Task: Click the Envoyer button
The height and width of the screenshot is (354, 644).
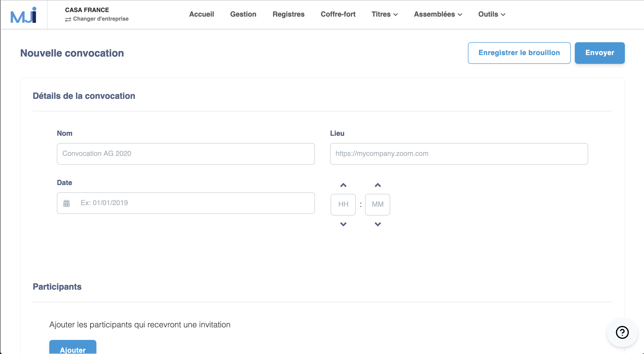Action: click(600, 53)
